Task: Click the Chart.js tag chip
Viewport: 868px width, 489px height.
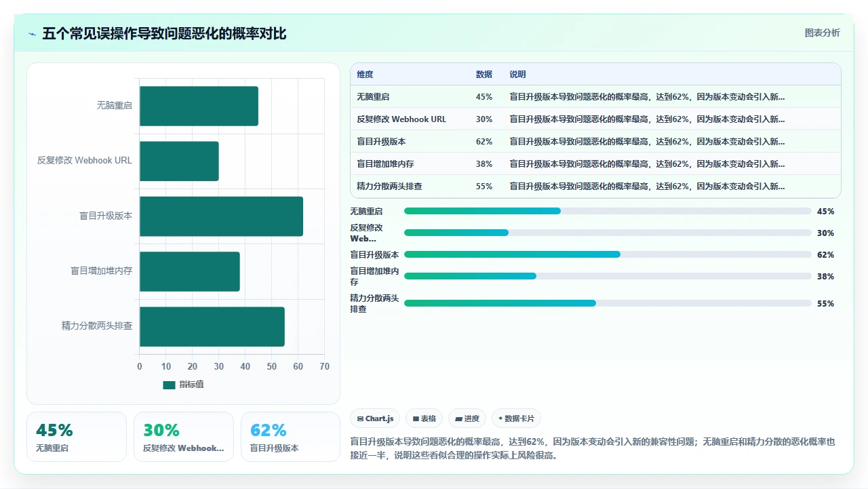Action: click(x=375, y=418)
